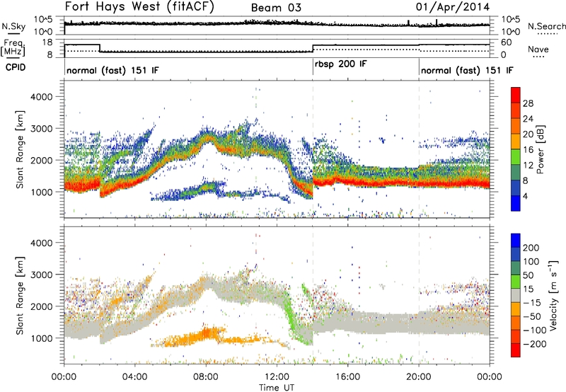566x392 pixels.
Task: Select the 'Beam 03' label
Action: click(x=276, y=8)
